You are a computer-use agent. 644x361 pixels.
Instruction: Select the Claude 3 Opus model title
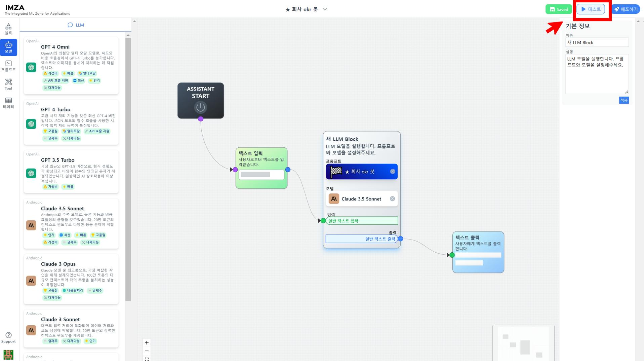click(58, 264)
